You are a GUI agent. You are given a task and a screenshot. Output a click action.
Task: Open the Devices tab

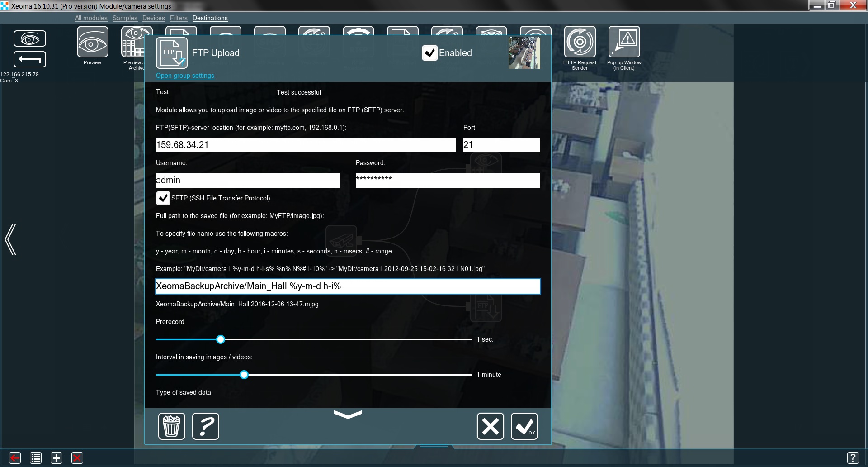(154, 18)
